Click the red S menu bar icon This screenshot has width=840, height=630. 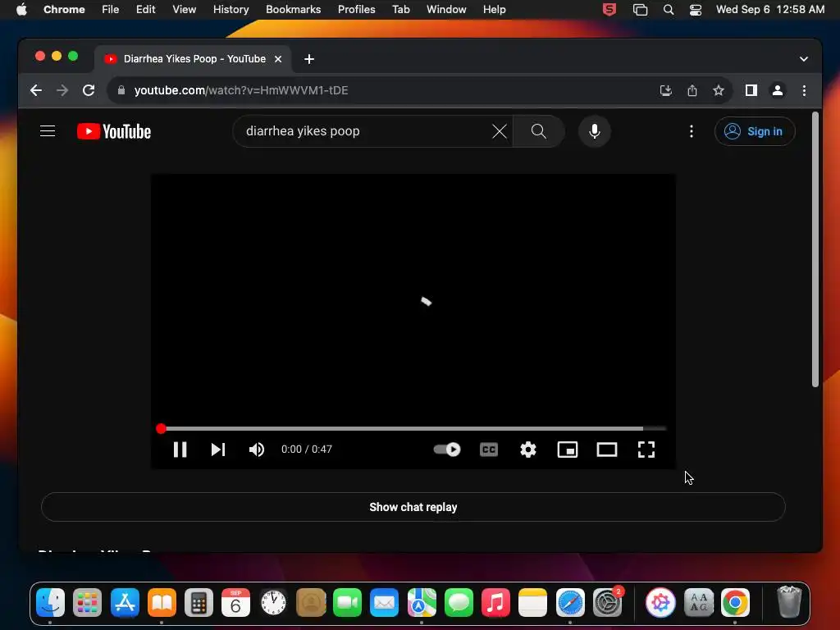[609, 10]
